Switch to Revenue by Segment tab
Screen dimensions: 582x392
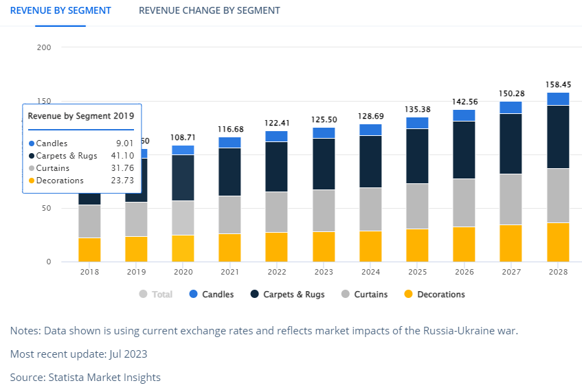click(x=60, y=10)
